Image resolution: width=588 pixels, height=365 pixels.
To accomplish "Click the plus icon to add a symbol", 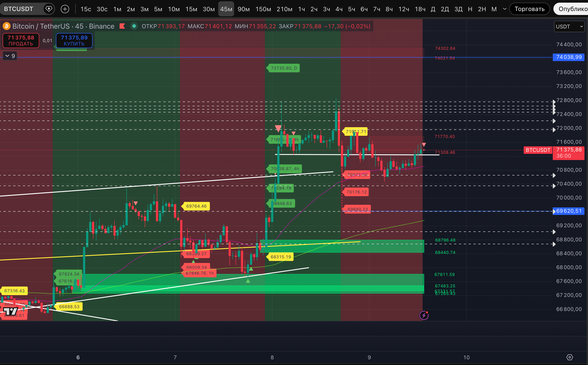I will click(65, 9).
